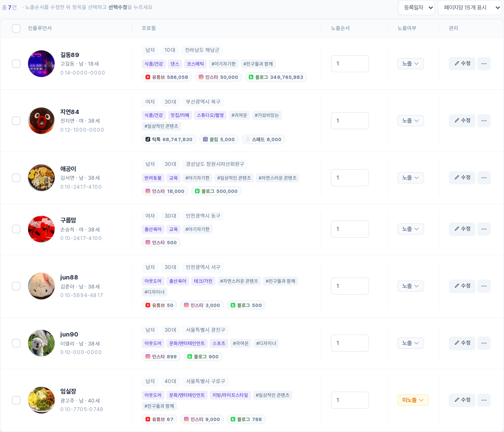Screen dimensions: 504x432
Task: Click the 유튜브 586,058 channel badge
Action: click(x=167, y=77)
